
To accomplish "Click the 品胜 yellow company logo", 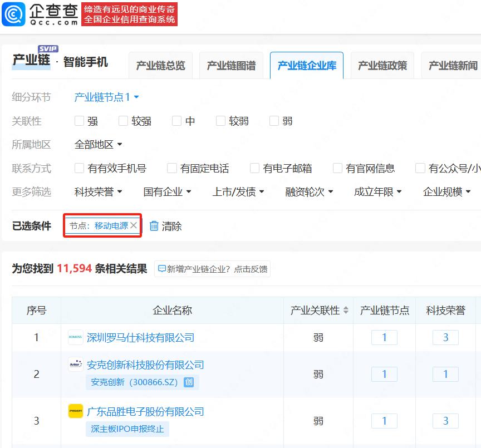I will (x=76, y=411).
